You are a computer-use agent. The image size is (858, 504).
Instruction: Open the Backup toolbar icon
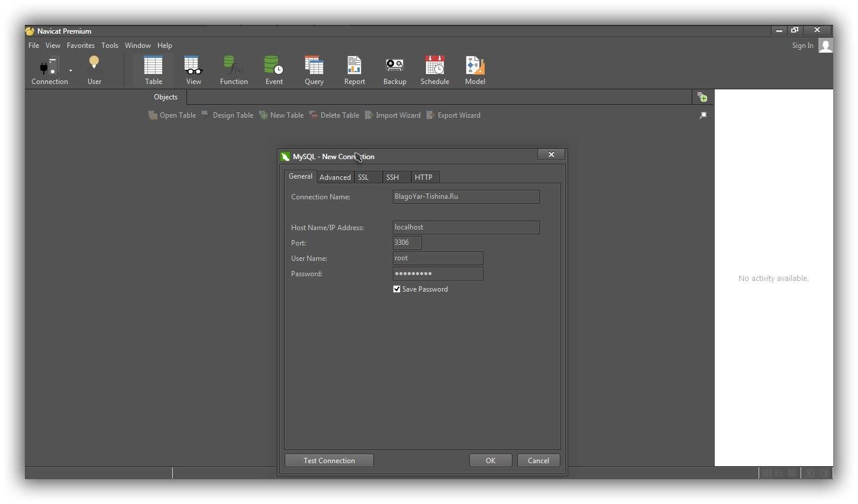point(395,70)
